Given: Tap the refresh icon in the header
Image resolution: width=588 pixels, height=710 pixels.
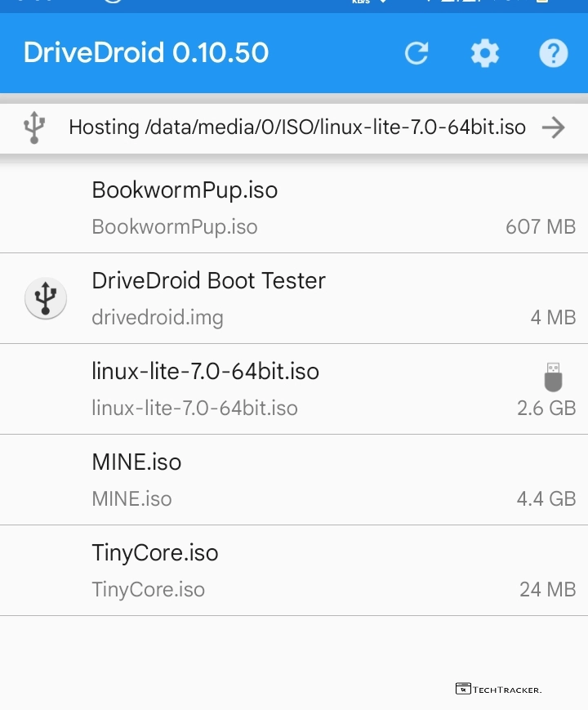Looking at the screenshot, I should pos(416,54).
